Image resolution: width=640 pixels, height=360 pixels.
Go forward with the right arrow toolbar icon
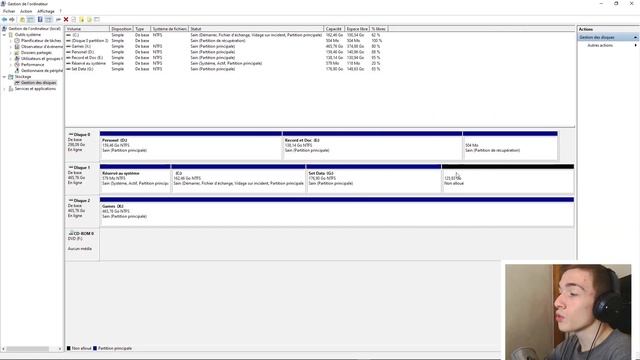coord(12,20)
